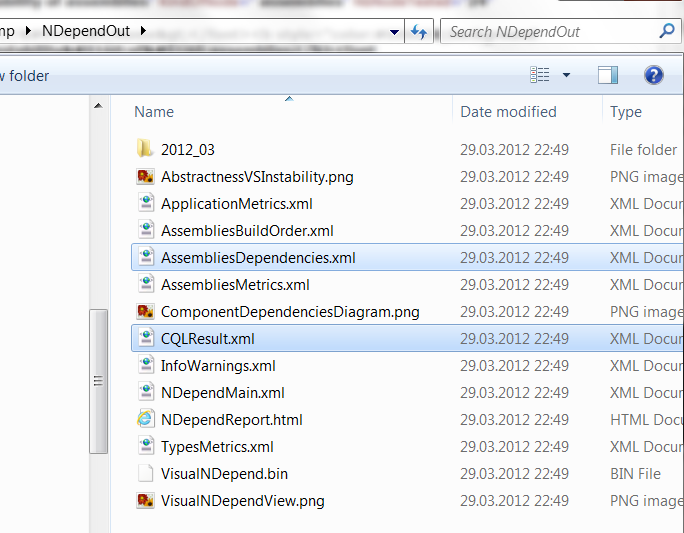
Task: Select the NDependReport.html browser icon
Action: [145, 419]
